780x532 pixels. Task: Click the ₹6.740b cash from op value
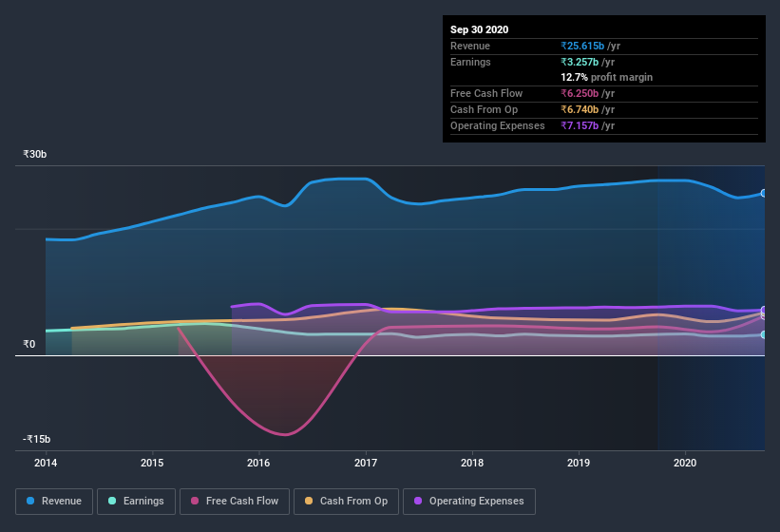[580, 109]
